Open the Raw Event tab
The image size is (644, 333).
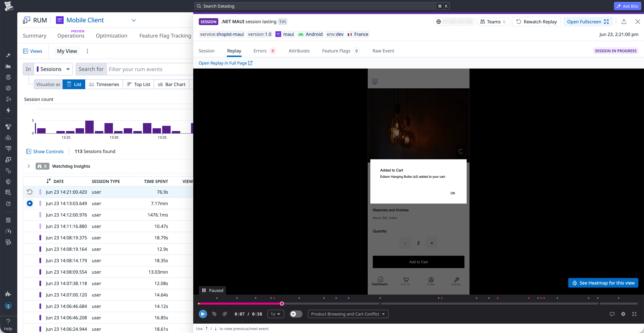[x=383, y=51]
